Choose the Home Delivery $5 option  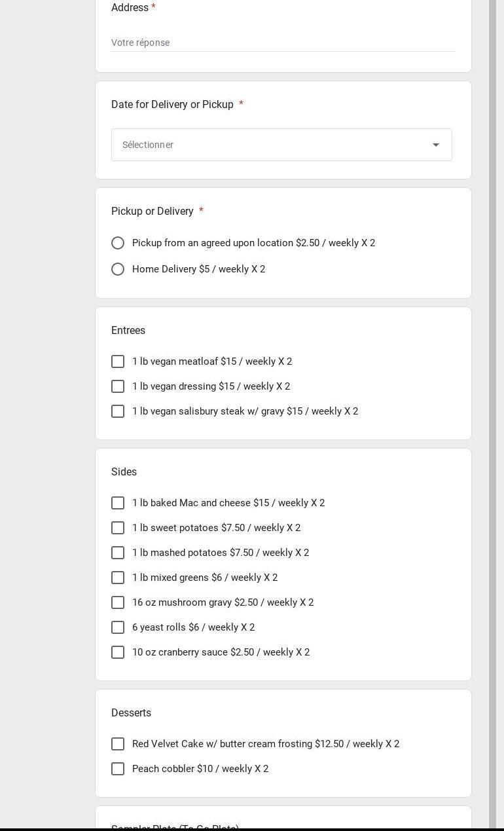[x=118, y=269]
